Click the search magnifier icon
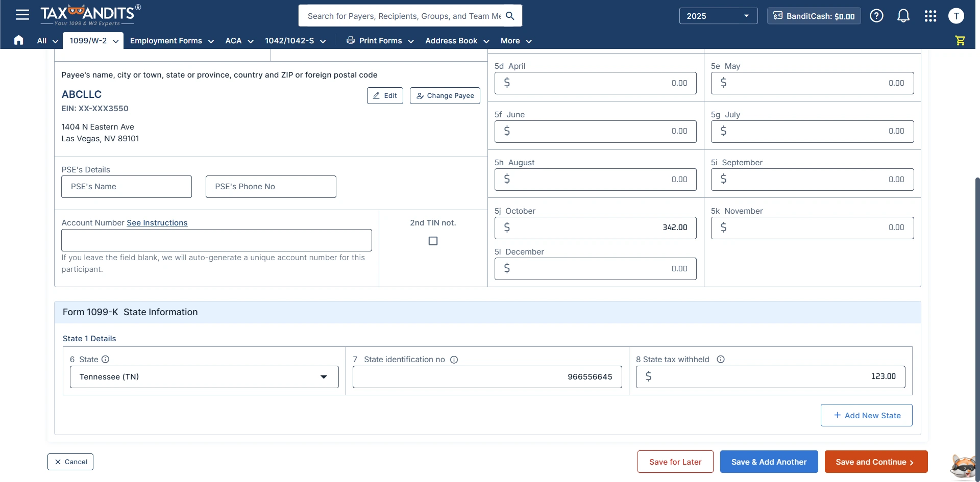980x482 pixels. 509,16
